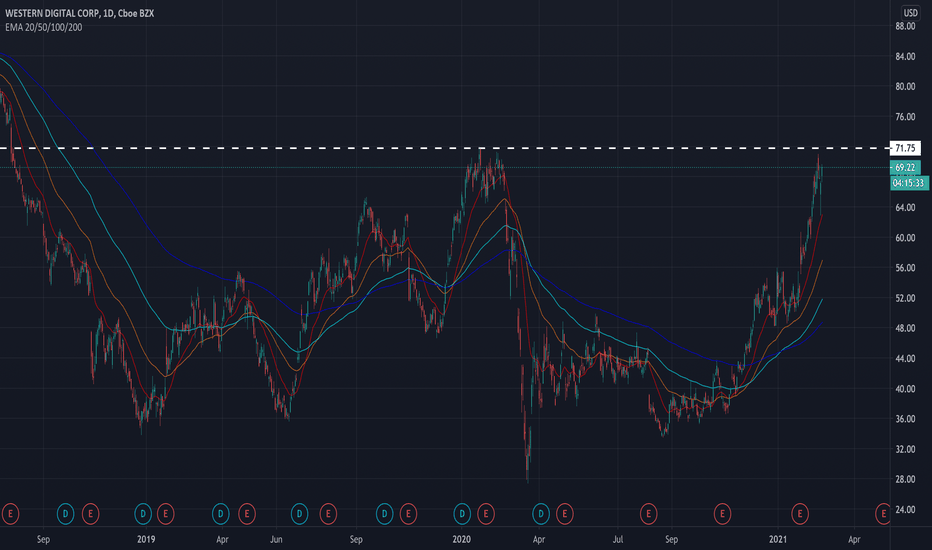Click the 64.00 price axis label

click(x=905, y=208)
